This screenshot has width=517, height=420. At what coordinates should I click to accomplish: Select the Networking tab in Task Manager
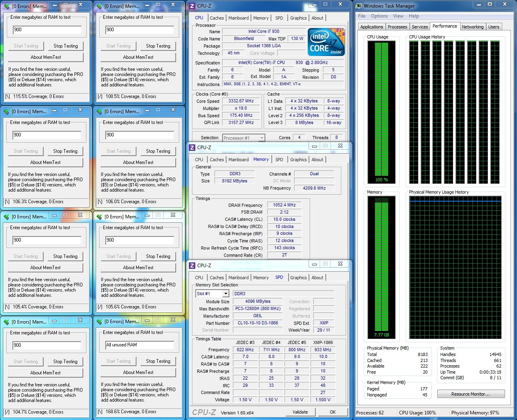coord(472,27)
